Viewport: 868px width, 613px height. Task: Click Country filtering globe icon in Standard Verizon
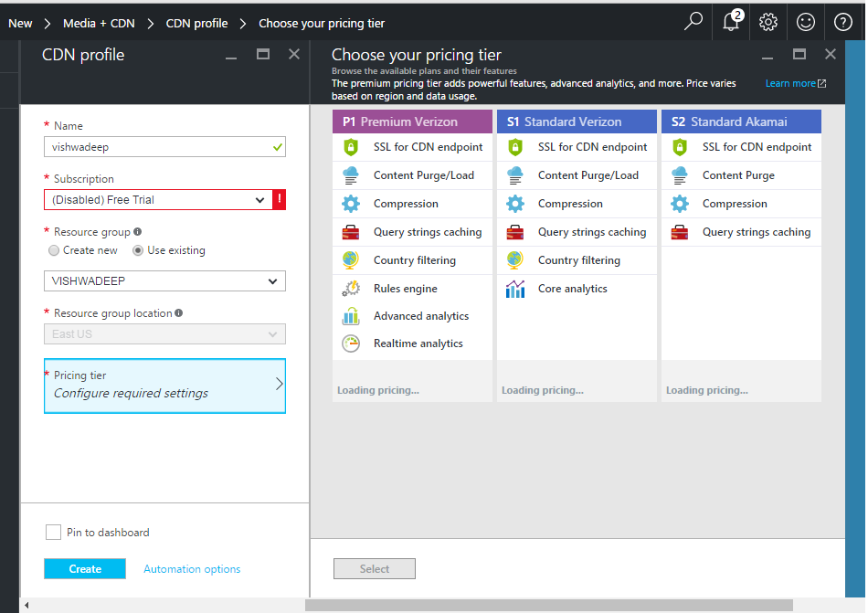tap(515, 260)
